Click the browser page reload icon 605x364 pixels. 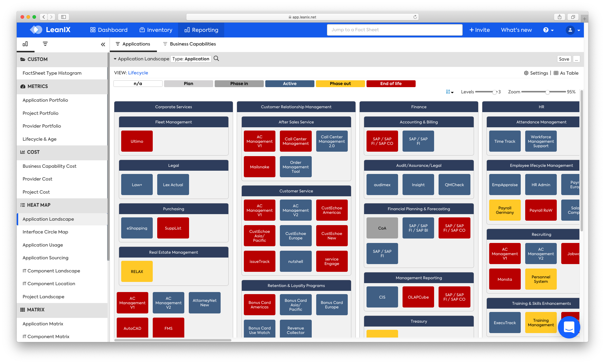pyautogui.click(x=415, y=17)
